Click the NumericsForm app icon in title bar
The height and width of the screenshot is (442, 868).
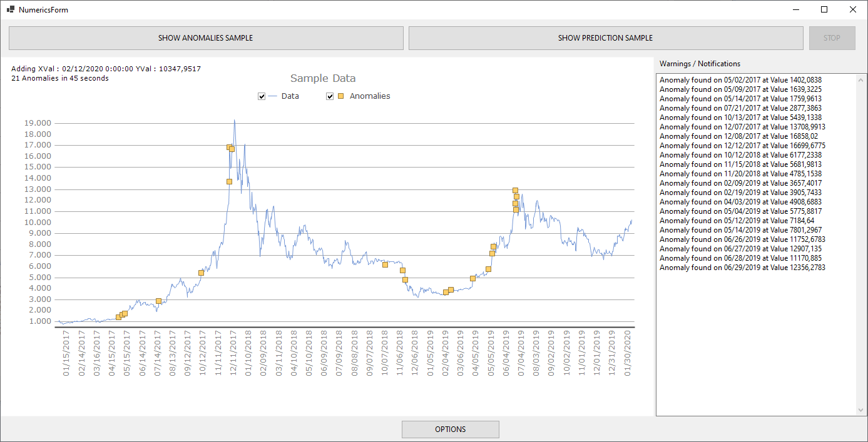tap(10, 9)
